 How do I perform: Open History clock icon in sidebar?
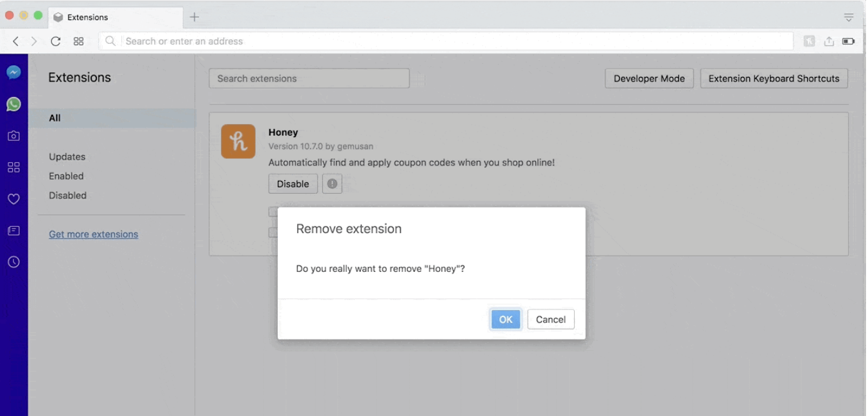click(14, 262)
